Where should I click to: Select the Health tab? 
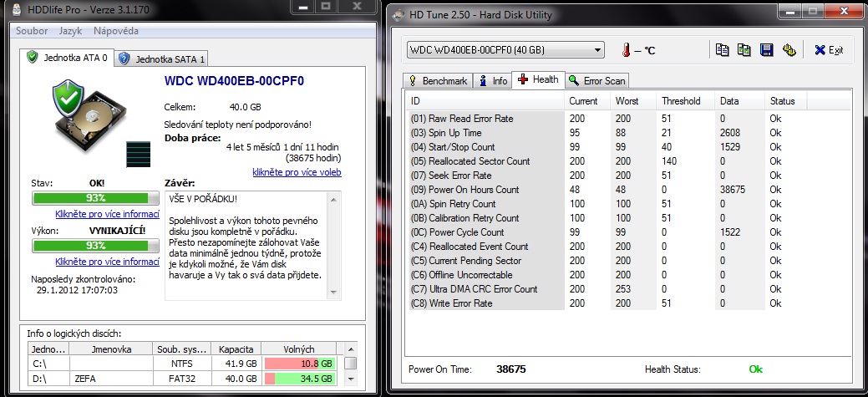tap(538, 79)
